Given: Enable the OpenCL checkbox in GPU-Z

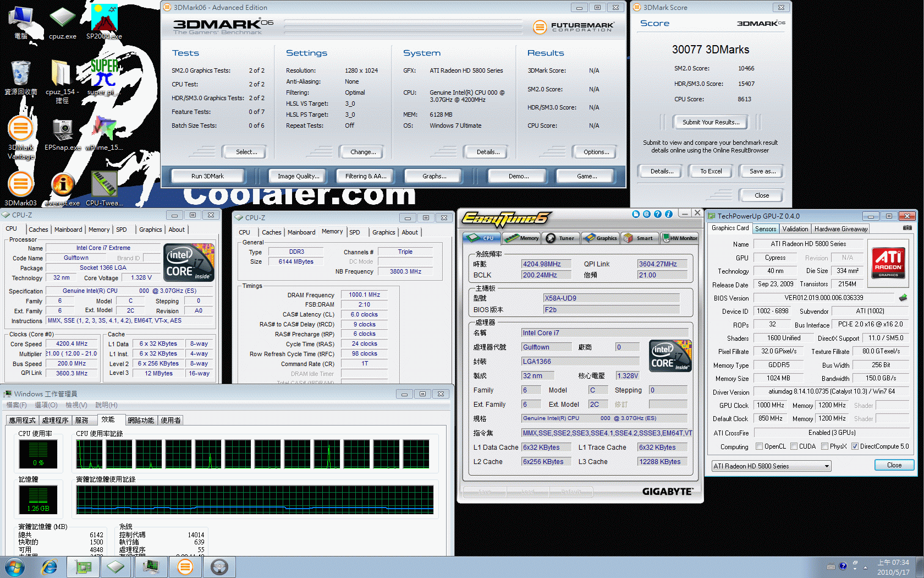Looking at the screenshot, I should coord(760,446).
